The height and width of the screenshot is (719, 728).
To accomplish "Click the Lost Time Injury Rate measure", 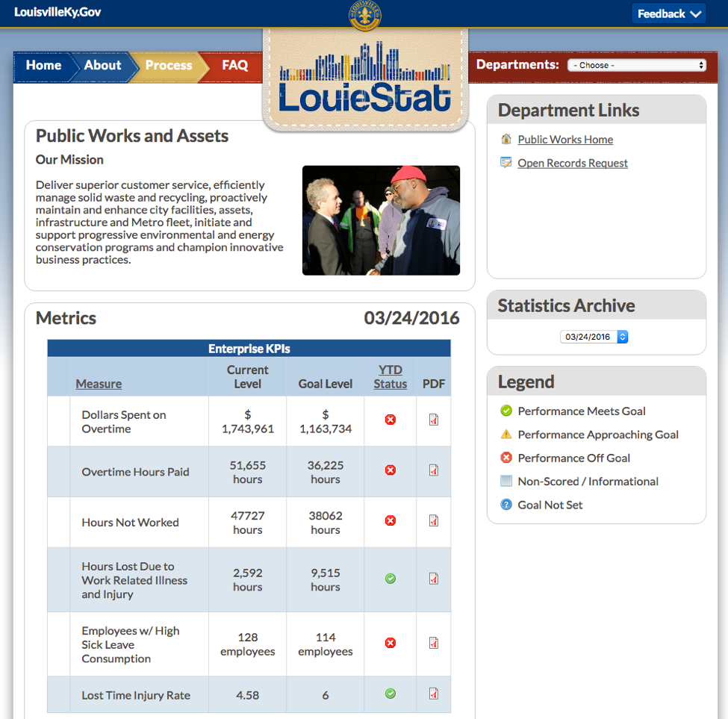I will tap(136, 695).
